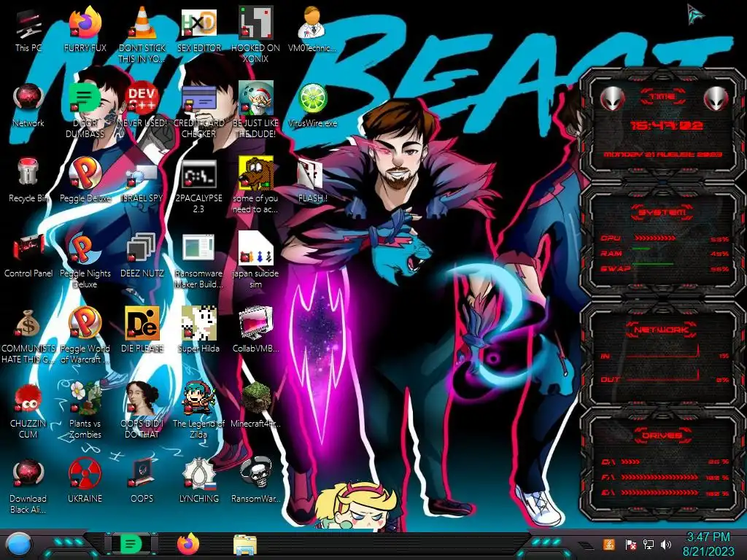Click the SYSTEM widget header
The image size is (747, 560).
[x=662, y=212]
